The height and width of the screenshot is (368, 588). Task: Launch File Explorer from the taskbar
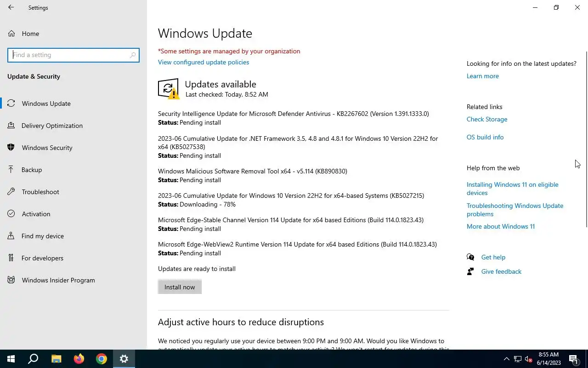[x=56, y=359]
